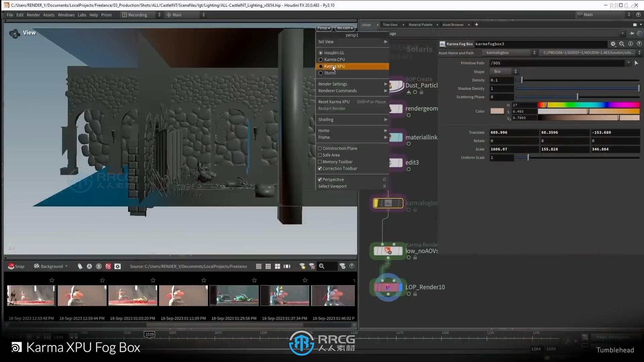644x362 pixels.
Task: Select the edit3 node
Action: tap(396, 163)
